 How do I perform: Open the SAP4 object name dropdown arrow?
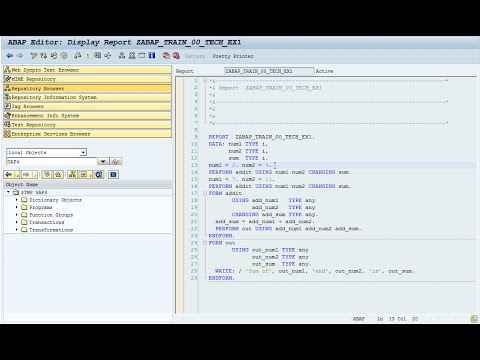(103, 161)
